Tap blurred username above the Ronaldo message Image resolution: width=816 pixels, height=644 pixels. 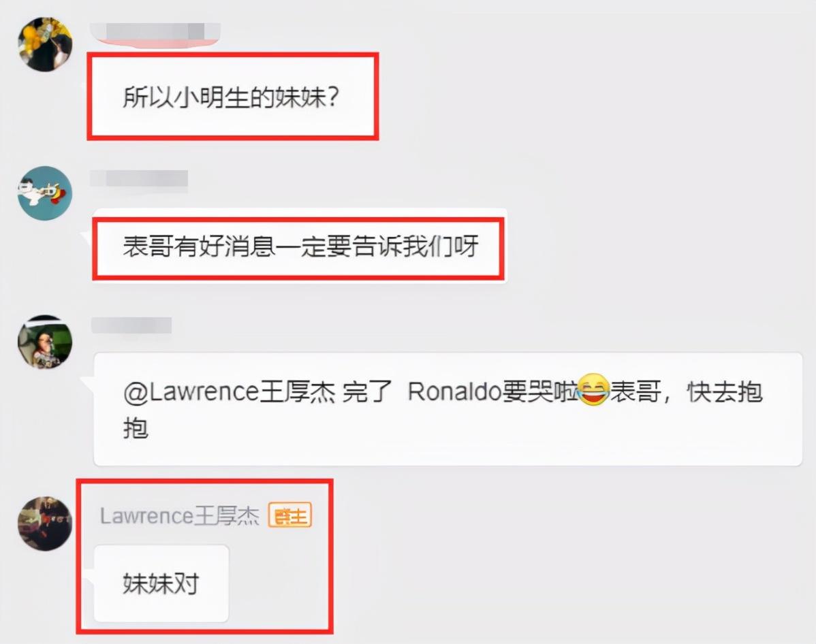point(131,325)
